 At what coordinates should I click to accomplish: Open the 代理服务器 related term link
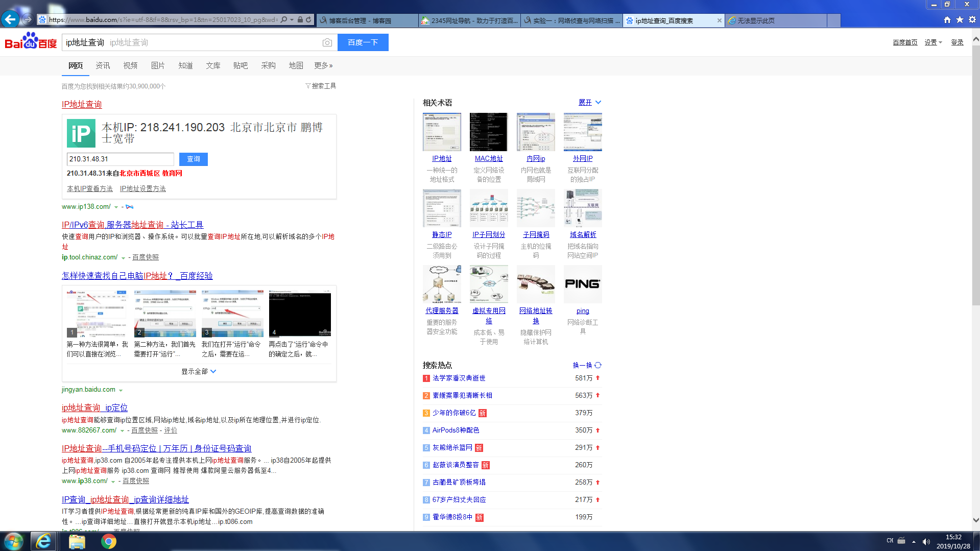point(442,311)
